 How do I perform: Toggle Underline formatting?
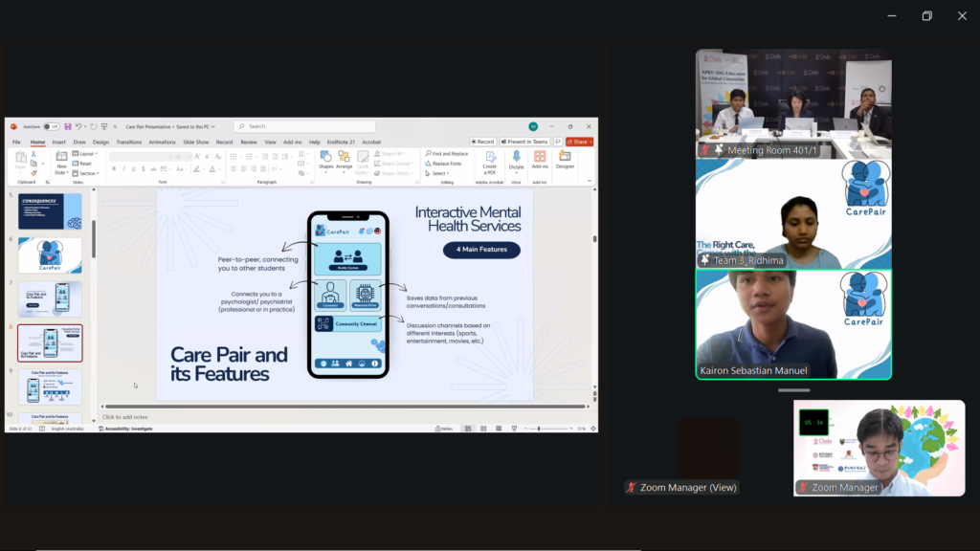click(x=133, y=169)
